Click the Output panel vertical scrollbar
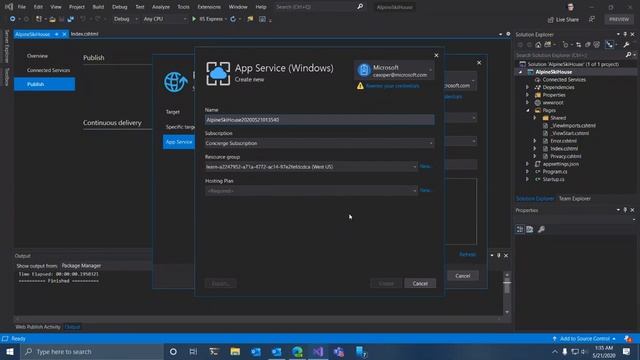This screenshot has height=360, width=640. click(507, 294)
